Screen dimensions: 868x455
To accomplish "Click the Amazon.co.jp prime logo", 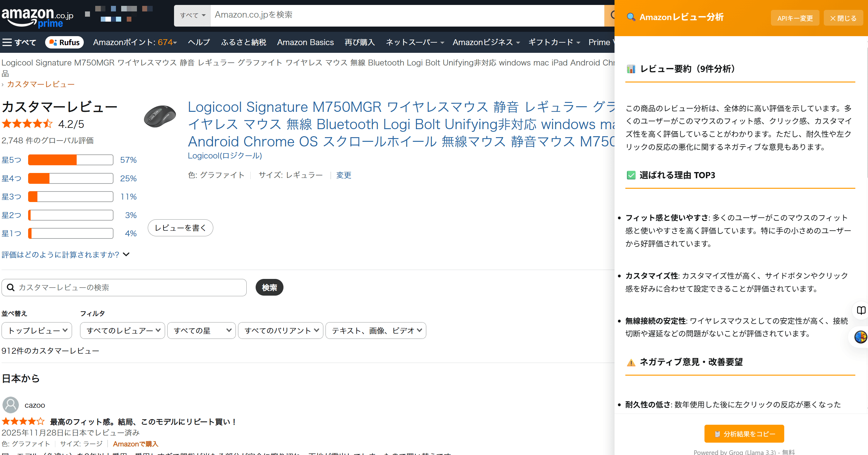I will click(37, 18).
